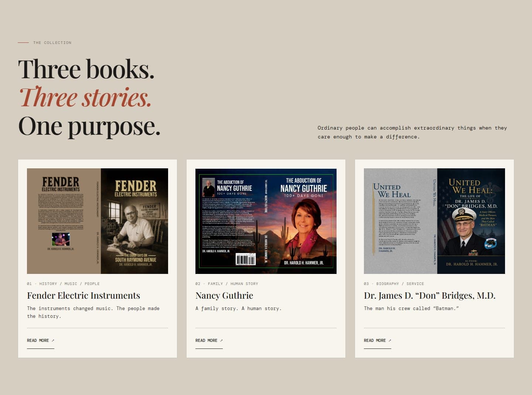Click "The instruments changed music" description
The image size is (532, 395).
(x=93, y=312)
